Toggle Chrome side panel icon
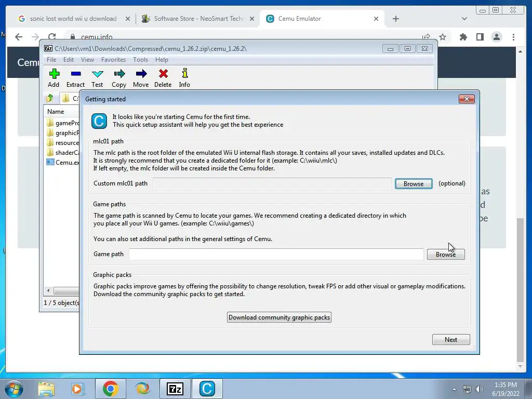Image resolution: width=532 pixels, height=399 pixels. point(480,37)
